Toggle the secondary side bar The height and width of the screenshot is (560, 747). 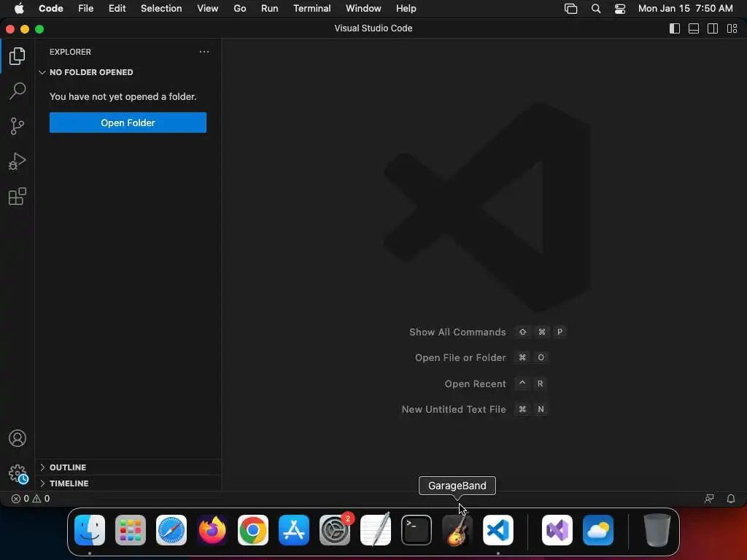coord(713,28)
